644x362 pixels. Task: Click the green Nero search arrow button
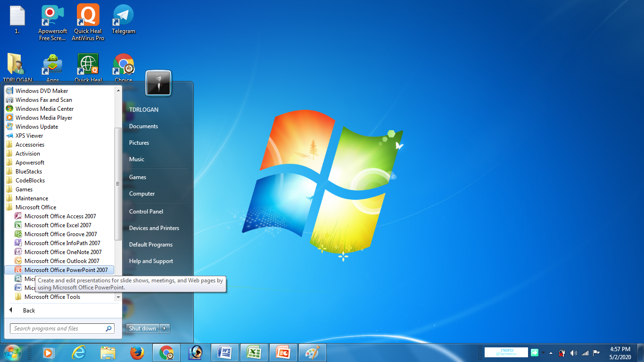(534, 353)
